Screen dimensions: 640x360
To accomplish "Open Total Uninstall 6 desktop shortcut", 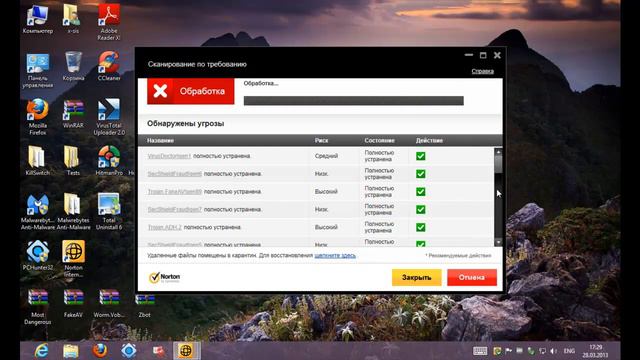I will 109,212.
